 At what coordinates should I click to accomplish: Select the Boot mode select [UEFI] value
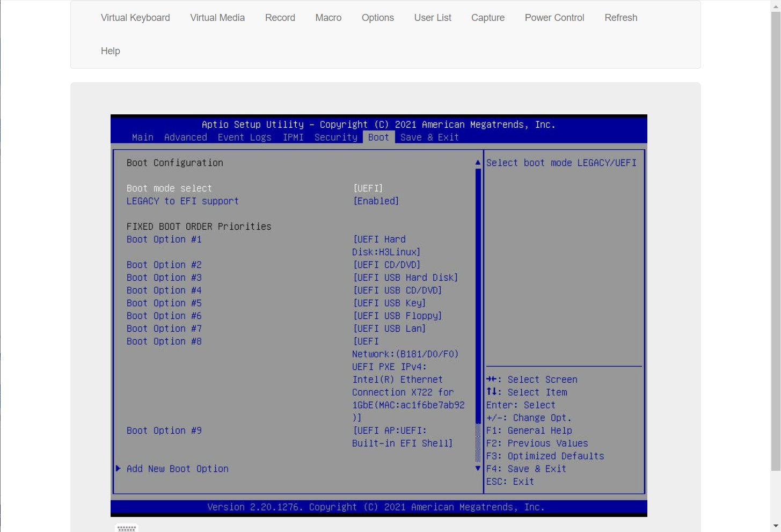click(x=368, y=188)
